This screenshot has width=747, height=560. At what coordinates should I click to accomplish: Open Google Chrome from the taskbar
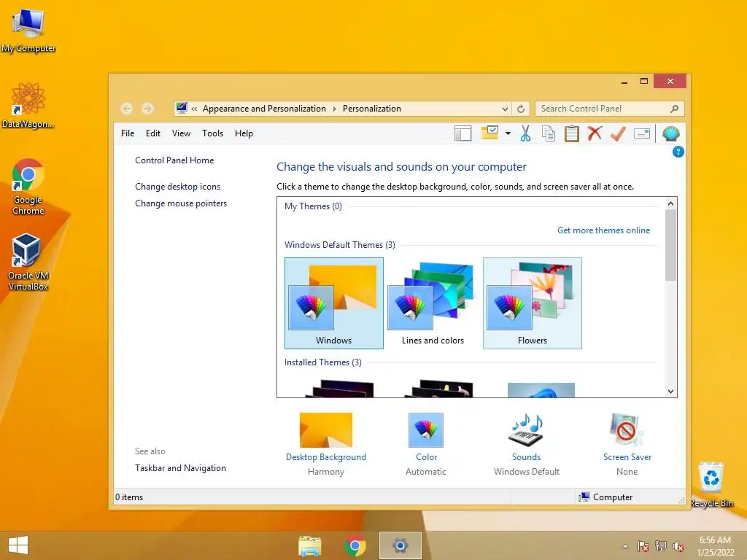coord(355,545)
